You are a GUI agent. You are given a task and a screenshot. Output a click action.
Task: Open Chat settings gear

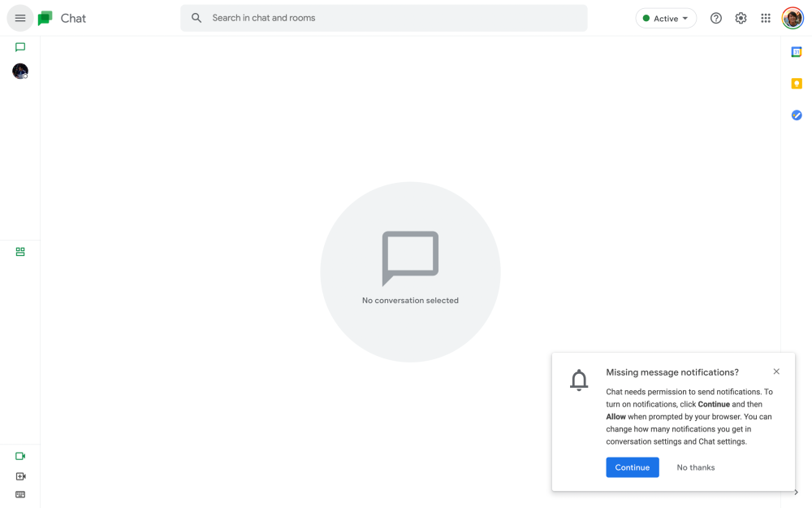point(741,18)
